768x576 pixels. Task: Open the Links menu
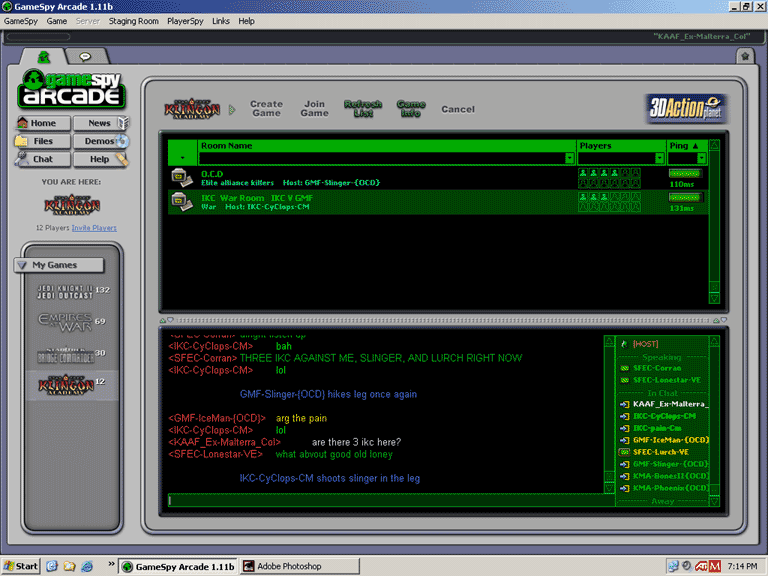221,21
